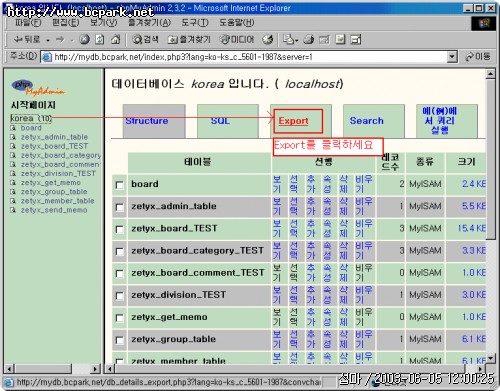Open the Back button history dropdown arrow
The width and height of the screenshot is (500, 391).
[x=48, y=40]
